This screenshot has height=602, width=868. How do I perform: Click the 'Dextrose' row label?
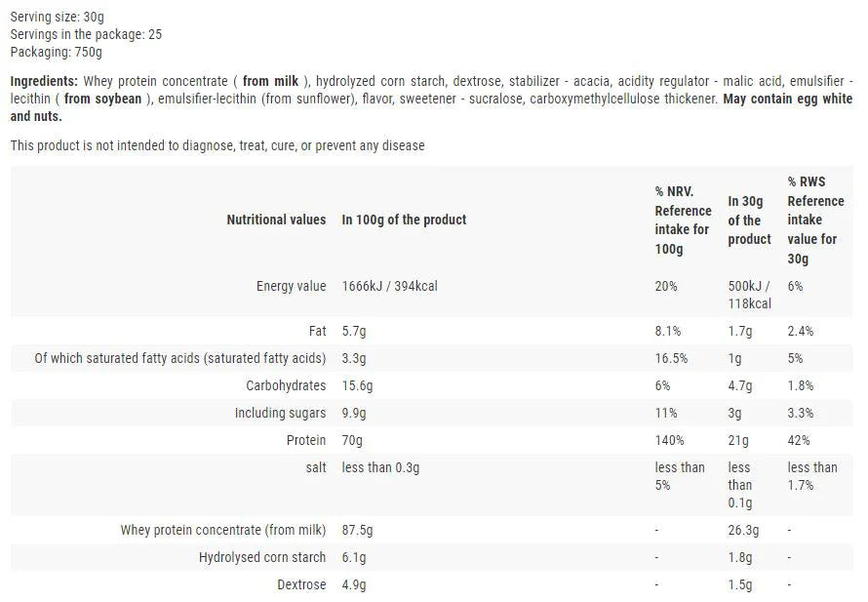click(x=301, y=584)
